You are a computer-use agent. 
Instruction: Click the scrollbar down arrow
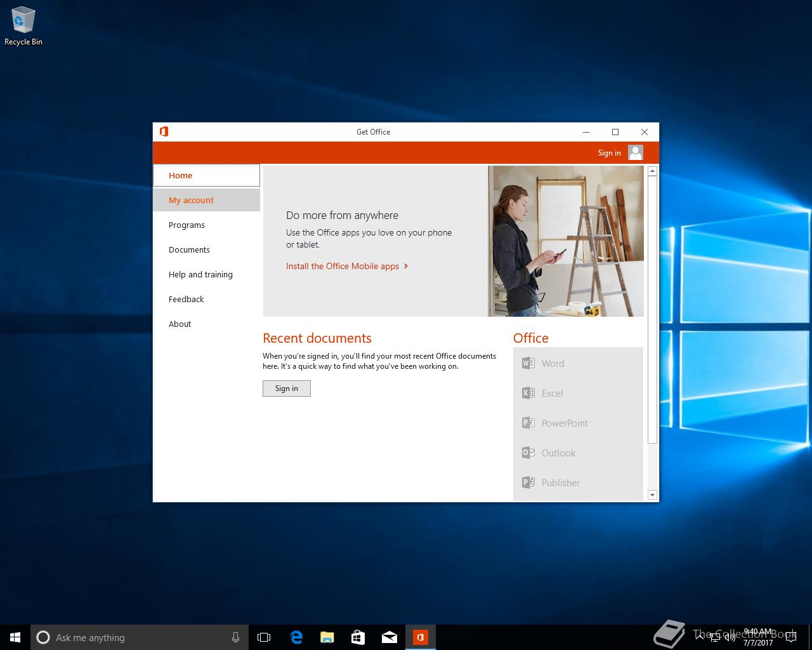(x=652, y=494)
